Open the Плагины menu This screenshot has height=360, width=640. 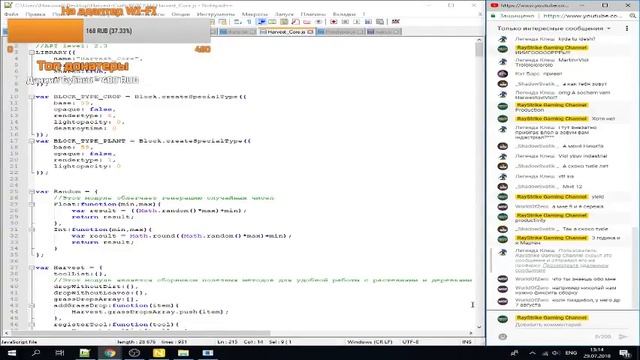pyautogui.click(x=313, y=14)
